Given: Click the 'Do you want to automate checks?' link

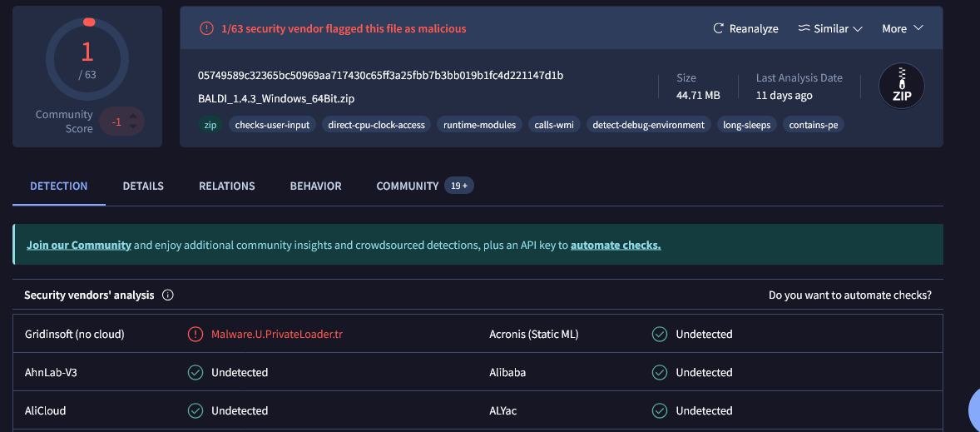Looking at the screenshot, I should pos(849,295).
